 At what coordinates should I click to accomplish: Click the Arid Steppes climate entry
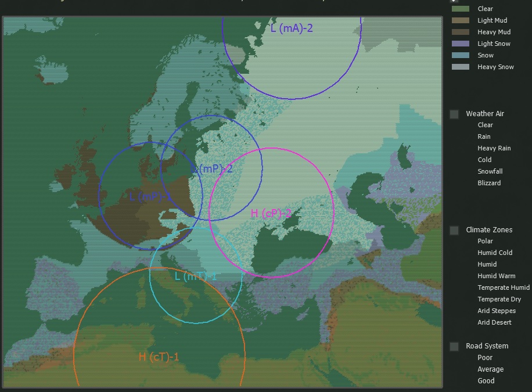click(497, 311)
